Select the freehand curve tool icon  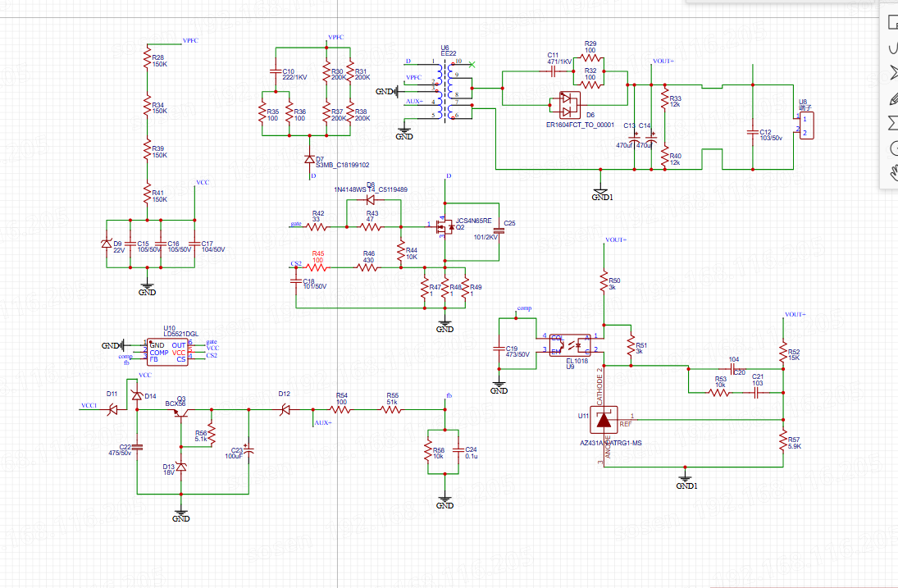point(893,48)
